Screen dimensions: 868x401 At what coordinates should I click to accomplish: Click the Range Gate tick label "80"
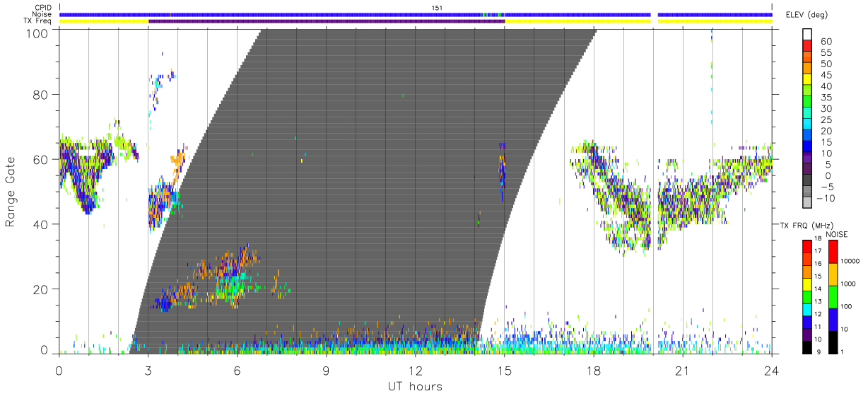click(42, 94)
